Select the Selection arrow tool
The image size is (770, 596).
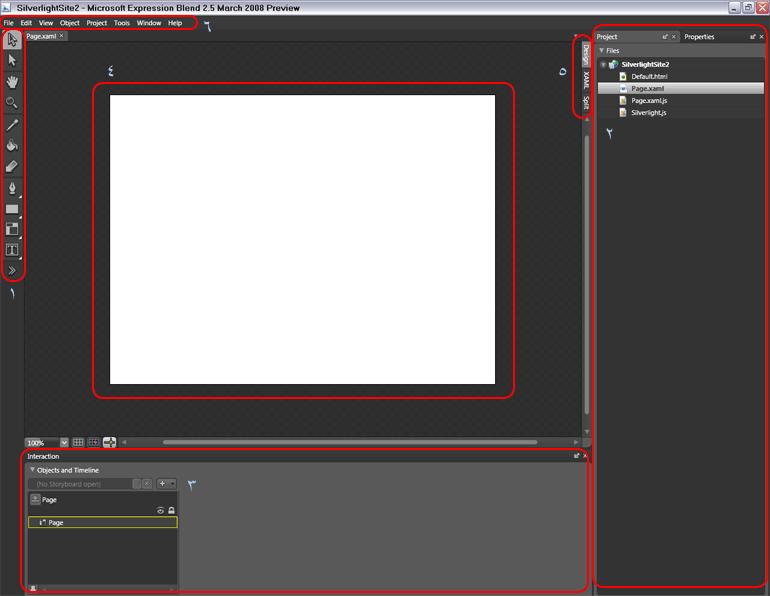click(x=12, y=40)
